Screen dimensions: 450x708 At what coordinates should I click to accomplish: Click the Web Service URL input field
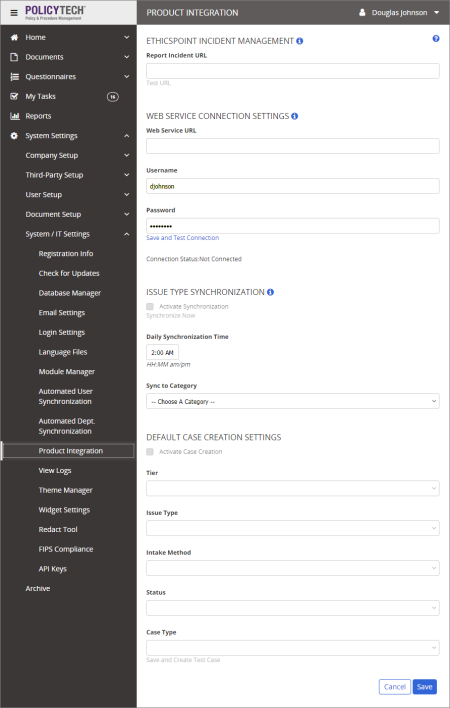click(x=292, y=146)
